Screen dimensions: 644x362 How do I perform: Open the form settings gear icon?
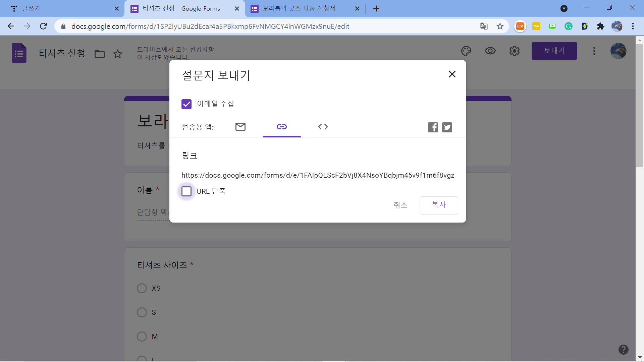514,51
